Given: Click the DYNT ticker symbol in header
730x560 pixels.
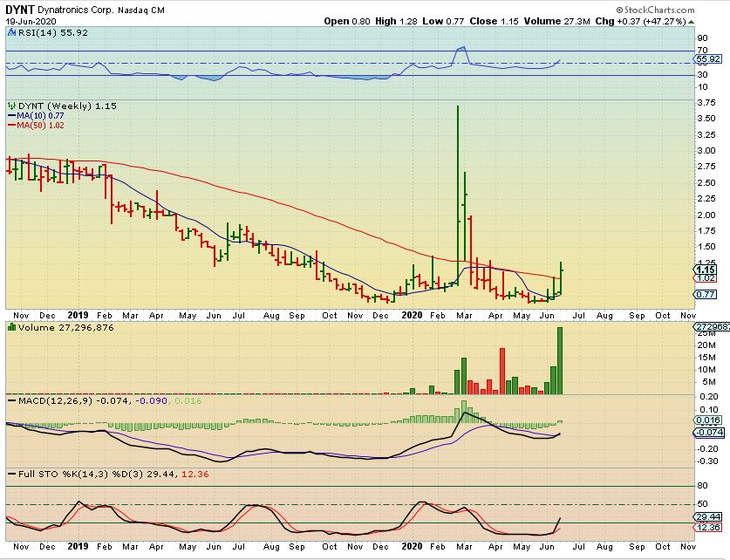Looking at the screenshot, I should (x=20, y=7).
